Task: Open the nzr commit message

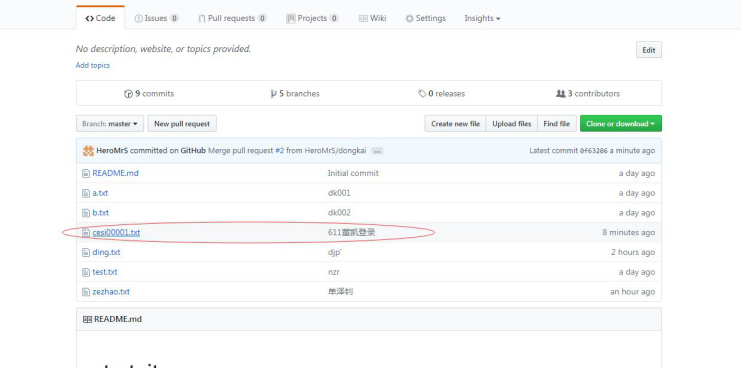Action: pyautogui.click(x=334, y=272)
